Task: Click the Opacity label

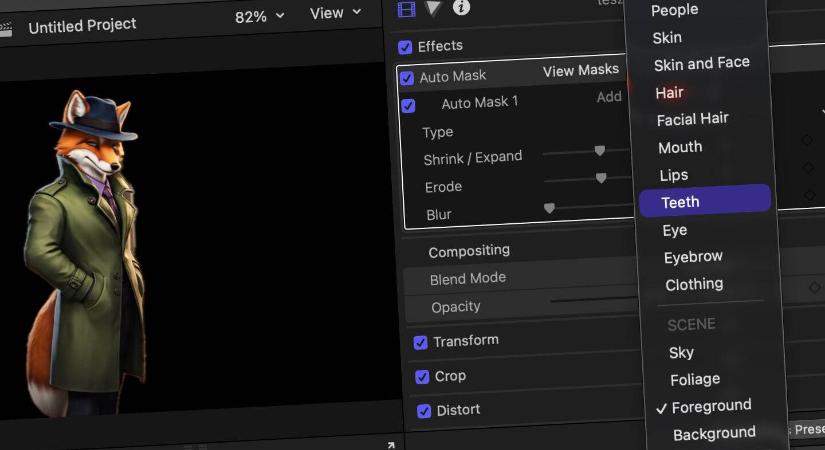Action: pyautogui.click(x=456, y=307)
